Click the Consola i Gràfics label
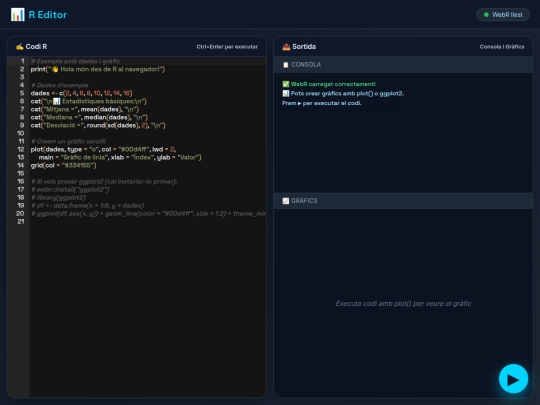Screen dimensions: 540x405 [502, 47]
